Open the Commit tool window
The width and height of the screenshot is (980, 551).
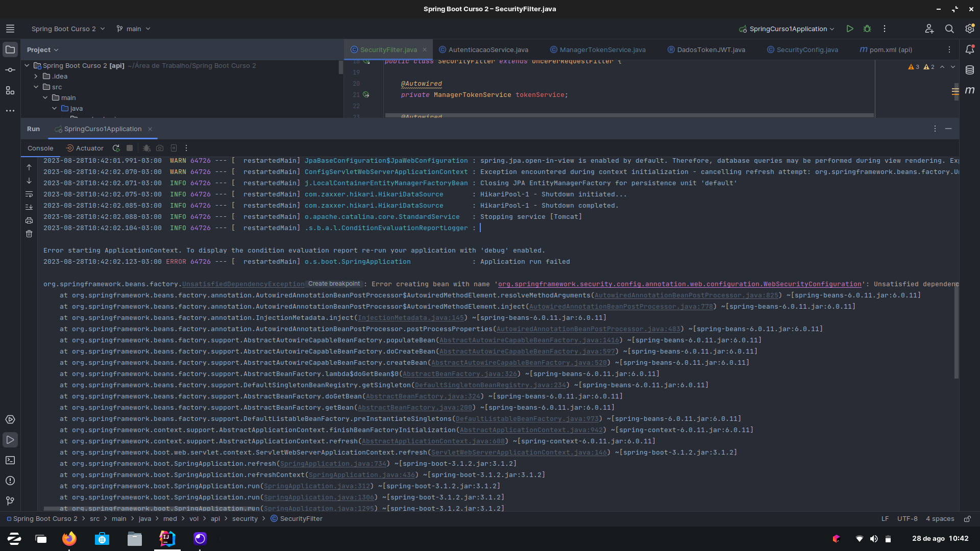tap(10, 70)
